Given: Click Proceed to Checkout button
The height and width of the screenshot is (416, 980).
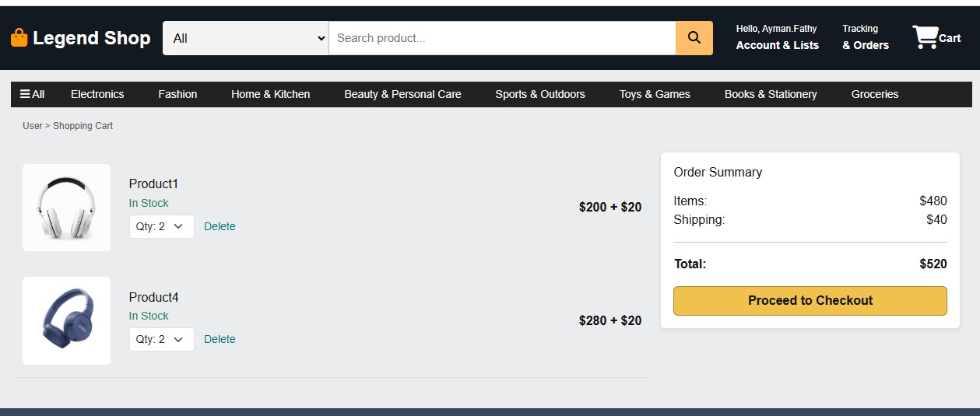Looking at the screenshot, I should (810, 301).
